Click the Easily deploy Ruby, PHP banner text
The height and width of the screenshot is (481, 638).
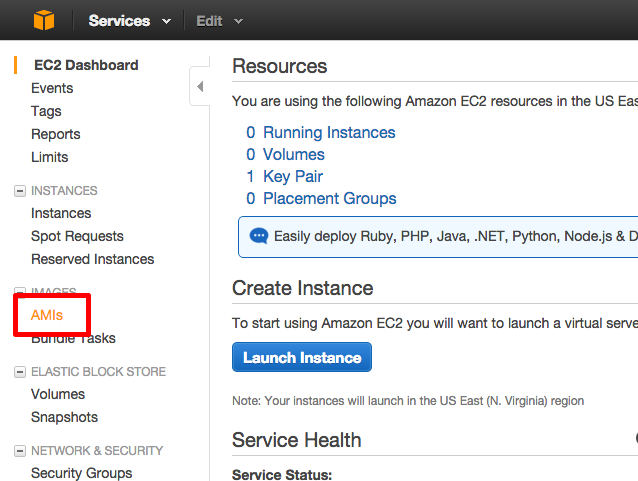click(x=456, y=236)
